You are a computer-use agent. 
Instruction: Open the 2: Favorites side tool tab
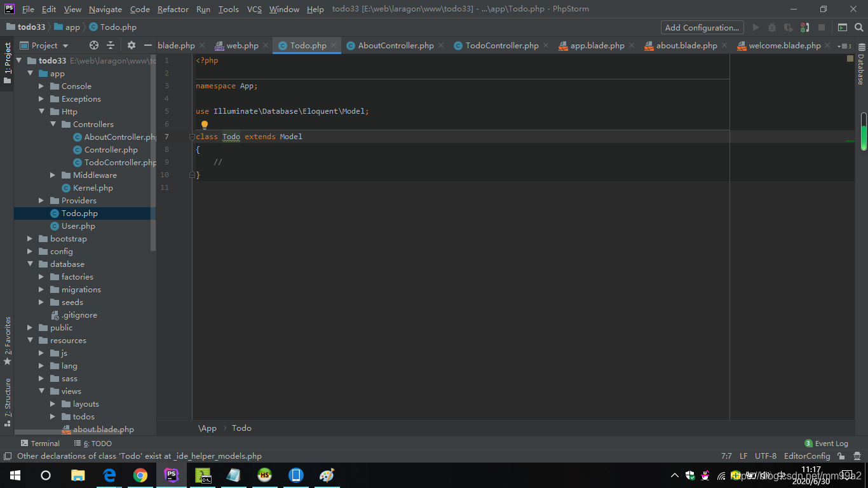tap(7, 341)
